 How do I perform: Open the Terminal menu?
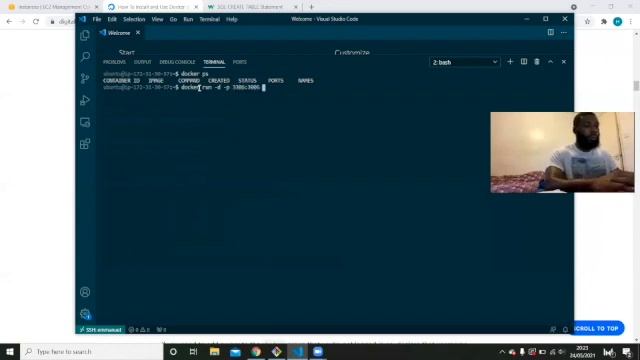[x=209, y=19]
